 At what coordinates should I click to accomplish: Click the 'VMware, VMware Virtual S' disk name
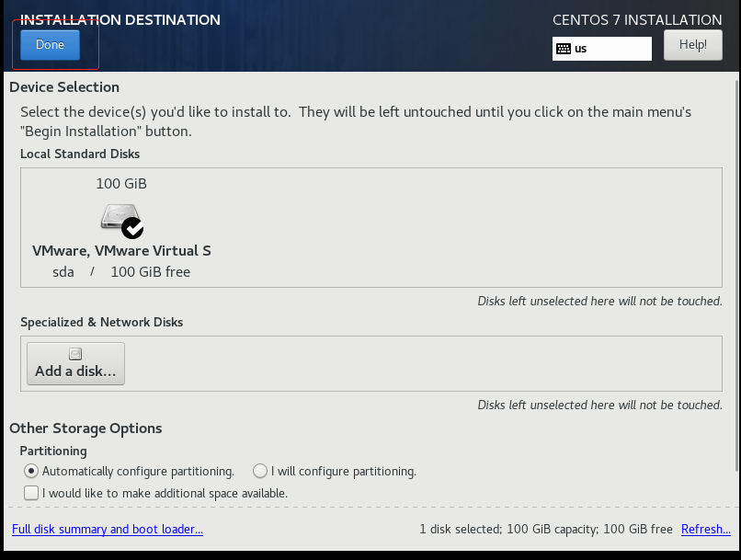click(x=121, y=250)
